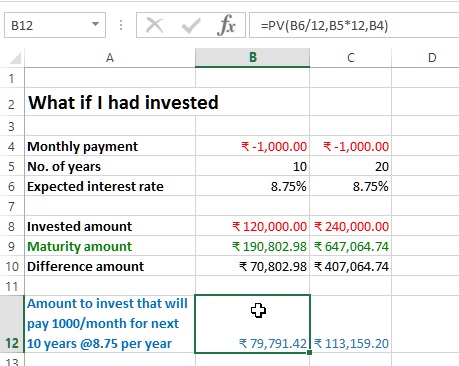
Task: Select cell with ₹ 190,802.98
Action: coord(253,246)
